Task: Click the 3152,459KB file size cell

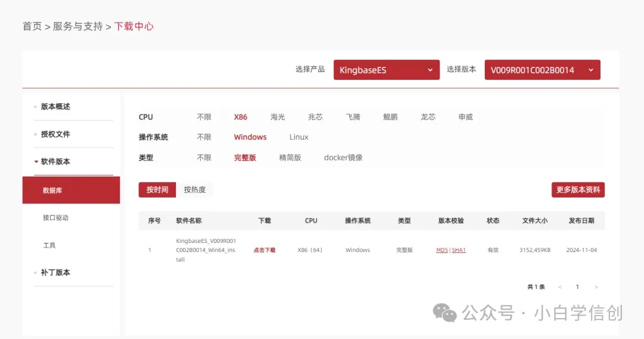Action: pos(535,250)
